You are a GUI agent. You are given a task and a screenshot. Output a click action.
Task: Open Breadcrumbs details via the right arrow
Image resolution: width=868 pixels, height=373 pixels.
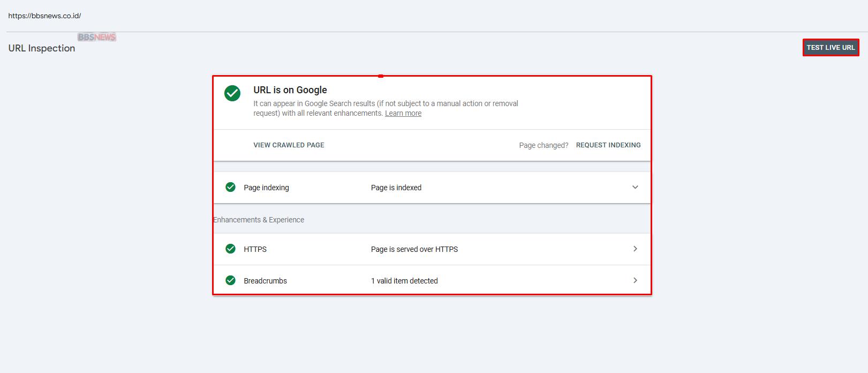pos(635,280)
